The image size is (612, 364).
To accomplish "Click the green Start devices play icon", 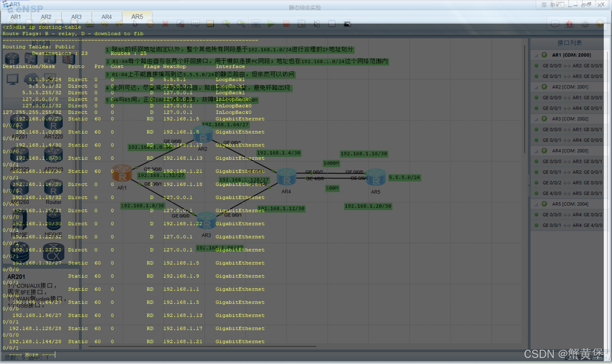I will tap(271, 24).
